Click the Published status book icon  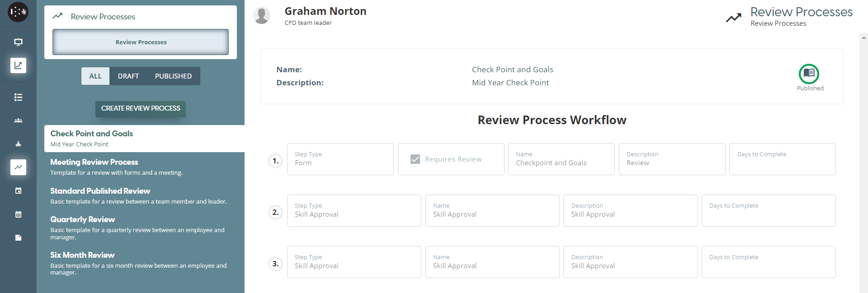[x=809, y=74]
